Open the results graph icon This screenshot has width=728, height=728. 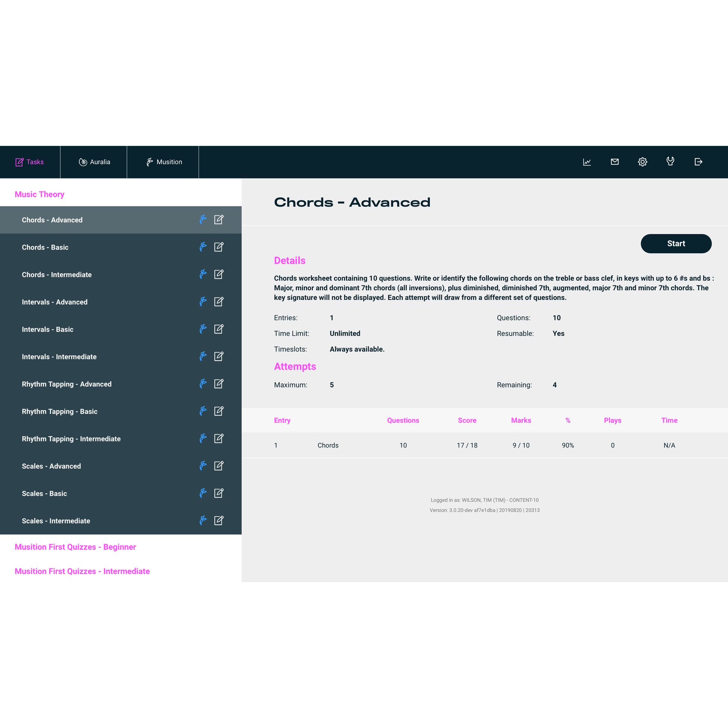pos(587,162)
